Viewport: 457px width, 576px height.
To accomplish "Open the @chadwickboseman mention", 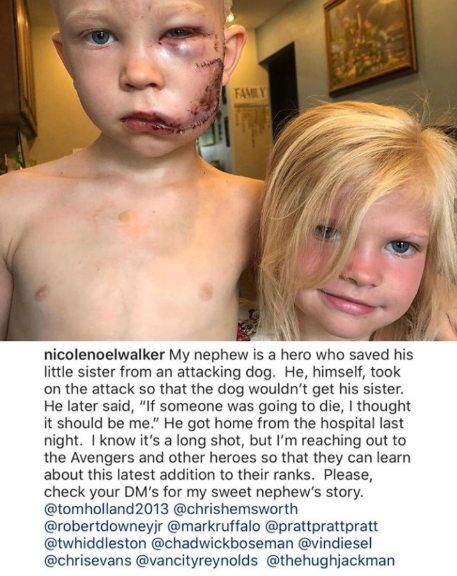I will click(x=222, y=543).
